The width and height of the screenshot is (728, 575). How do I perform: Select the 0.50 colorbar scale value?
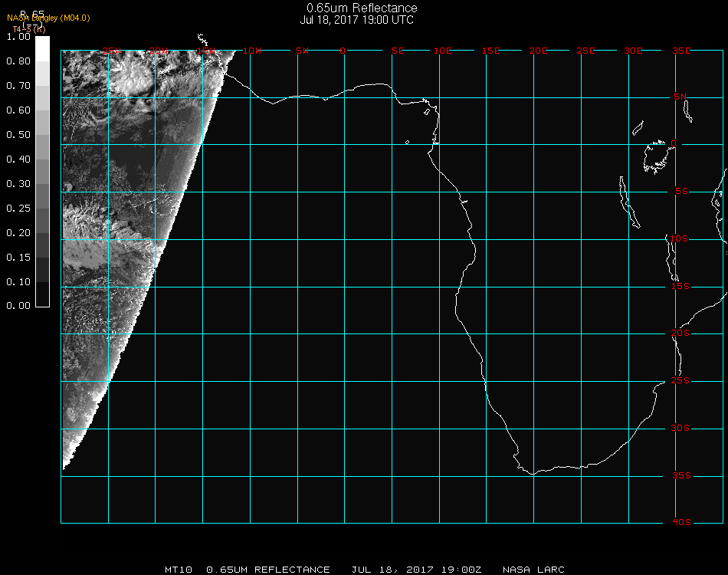[x=18, y=135]
